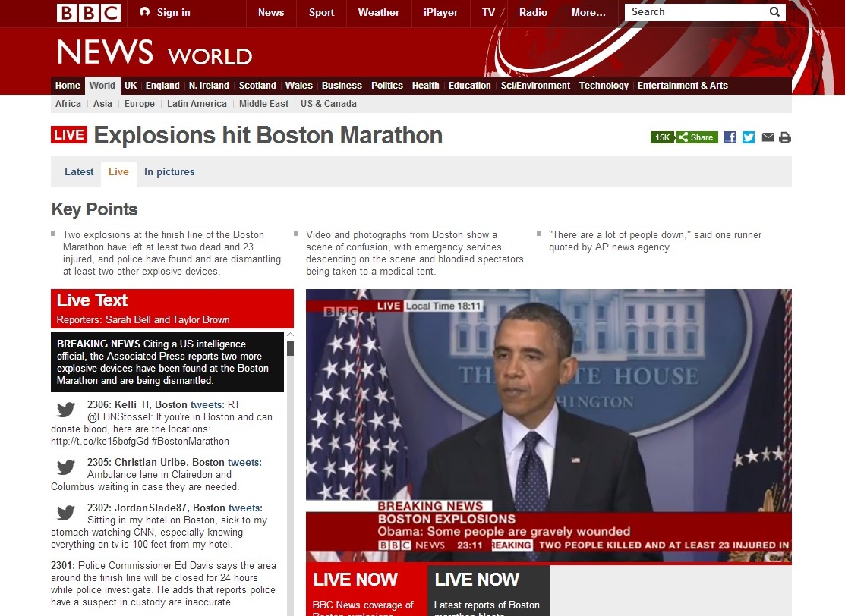Switch to the Live tab
Screen dimensions: 845x616
[118, 172]
